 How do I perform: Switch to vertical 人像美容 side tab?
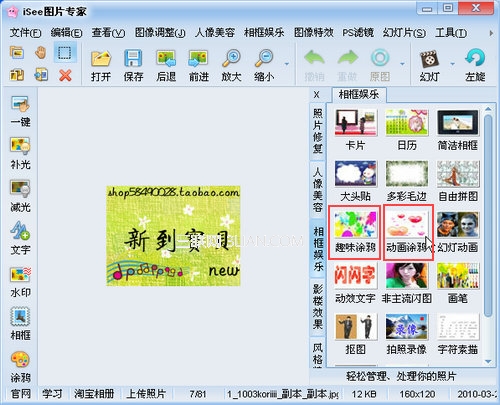click(318, 190)
